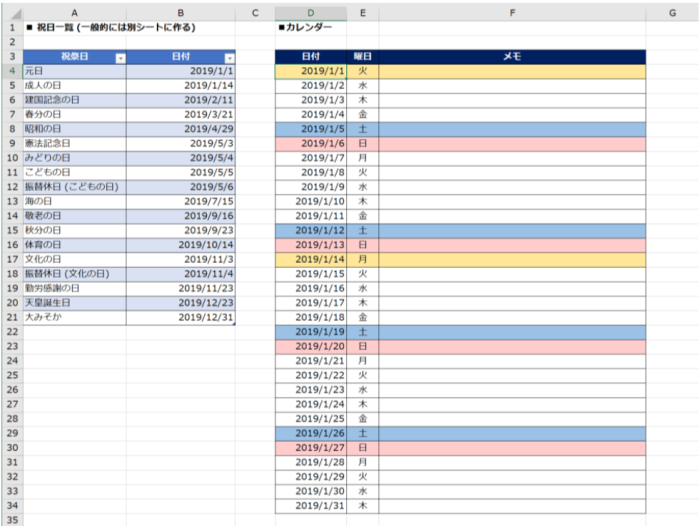Select the 元日 cell
The height and width of the screenshot is (526, 700).
coord(74,72)
